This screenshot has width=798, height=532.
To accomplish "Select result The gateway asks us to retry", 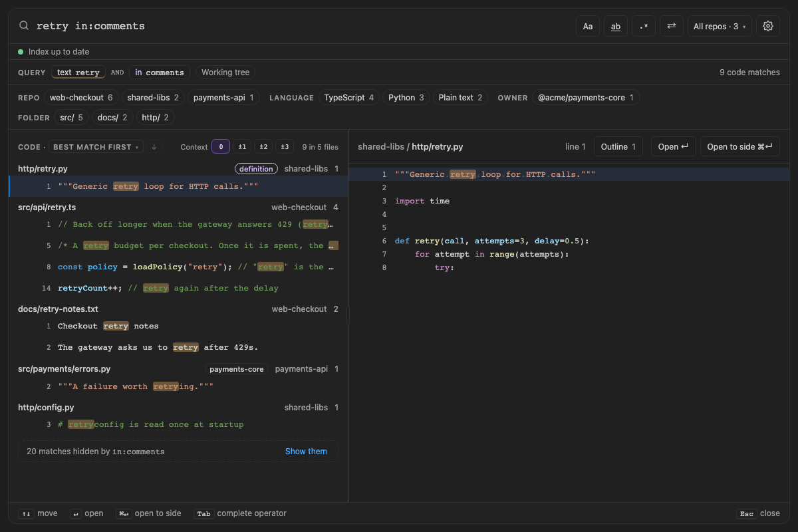I will [178, 347].
